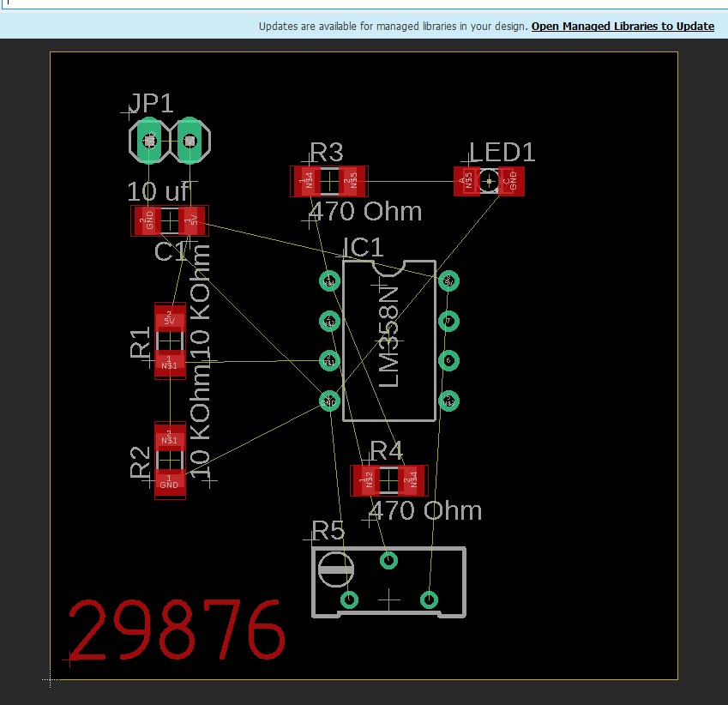
Task: Select the GND pad of resistor R2
Action: point(170,483)
